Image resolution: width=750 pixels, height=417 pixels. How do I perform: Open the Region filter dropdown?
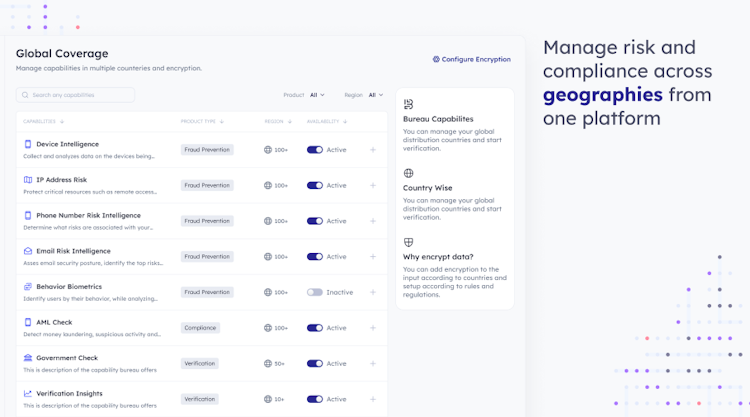[x=375, y=95]
